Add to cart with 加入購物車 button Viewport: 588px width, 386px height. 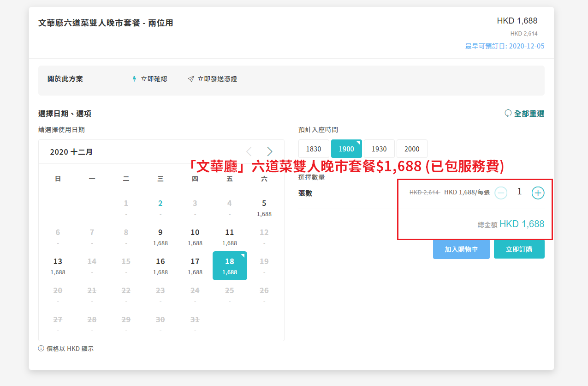[461, 249]
